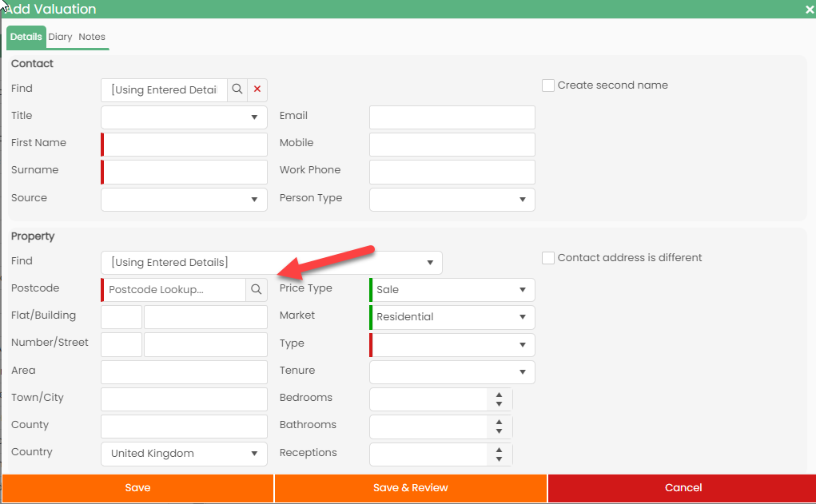Expand the Country dropdown list
The image size is (816, 504).
pos(184,454)
